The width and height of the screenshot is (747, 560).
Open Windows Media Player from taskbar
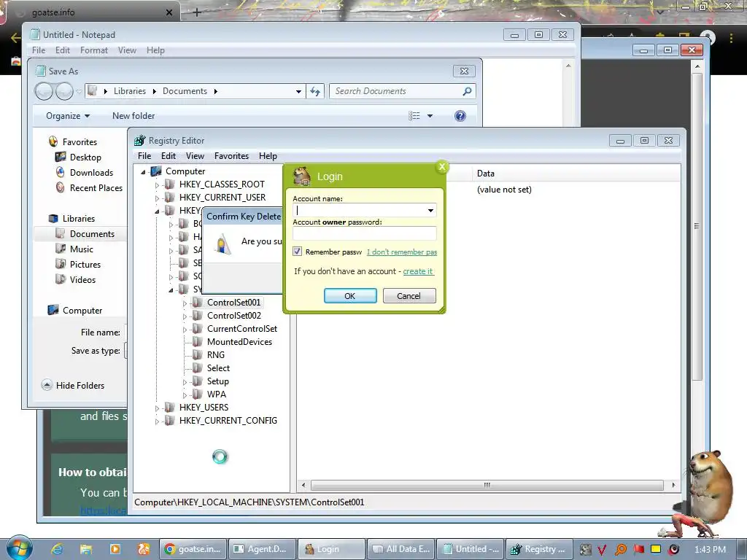click(115, 549)
